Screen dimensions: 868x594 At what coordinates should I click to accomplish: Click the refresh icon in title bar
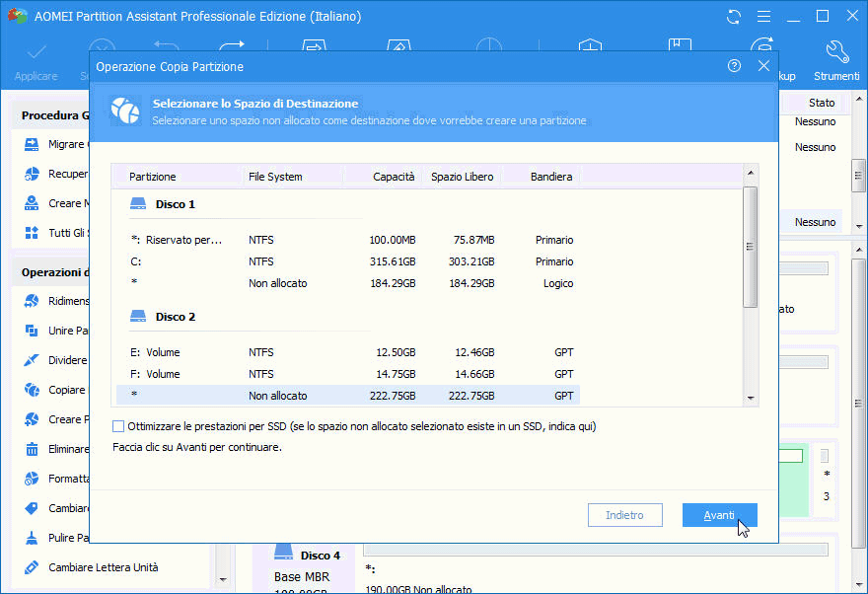(x=733, y=17)
